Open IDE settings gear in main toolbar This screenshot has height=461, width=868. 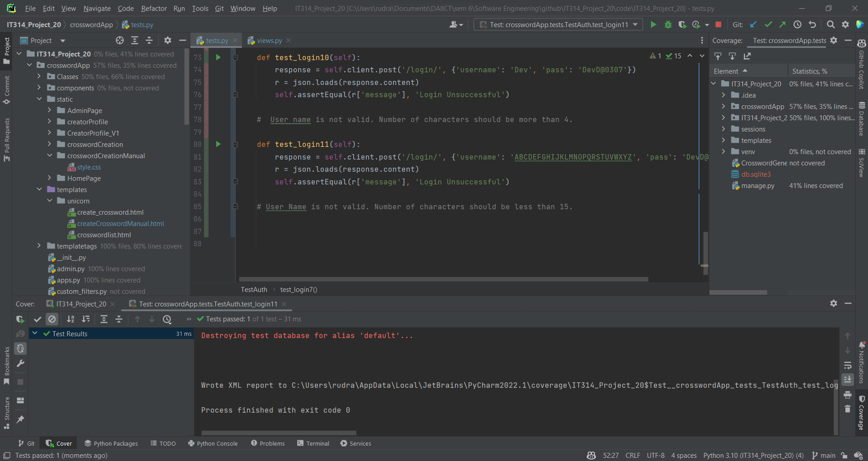845,25
